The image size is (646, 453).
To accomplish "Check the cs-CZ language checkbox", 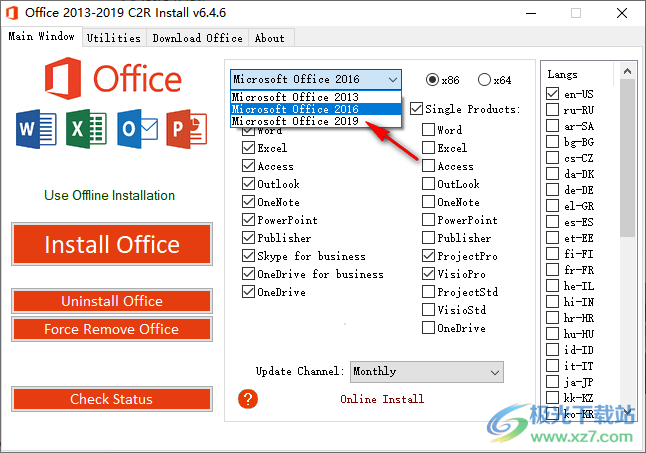I will tap(552, 157).
